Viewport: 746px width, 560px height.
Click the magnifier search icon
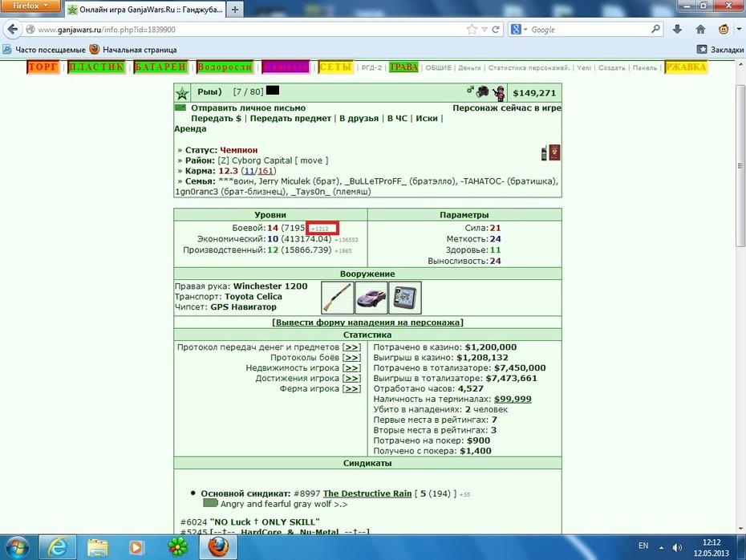pyautogui.click(x=655, y=29)
